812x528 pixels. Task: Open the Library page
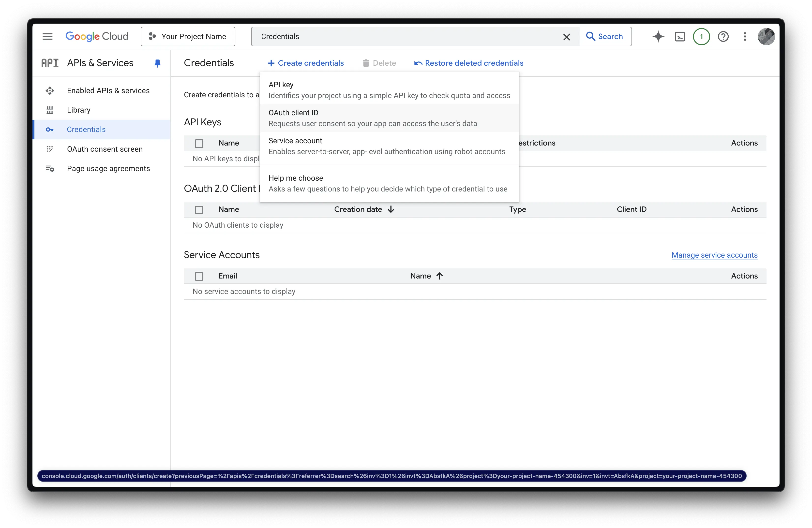click(102, 110)
